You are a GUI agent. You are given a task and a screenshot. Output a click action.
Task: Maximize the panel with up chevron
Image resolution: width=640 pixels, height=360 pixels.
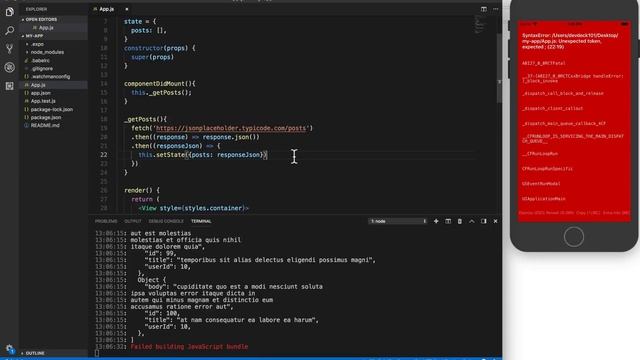click(472, 221)
